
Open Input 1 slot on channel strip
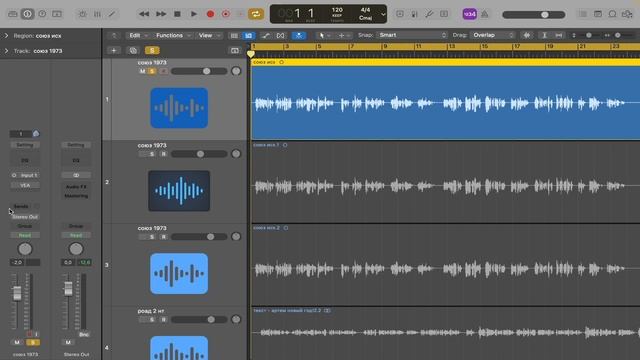[x=25, y=175]
